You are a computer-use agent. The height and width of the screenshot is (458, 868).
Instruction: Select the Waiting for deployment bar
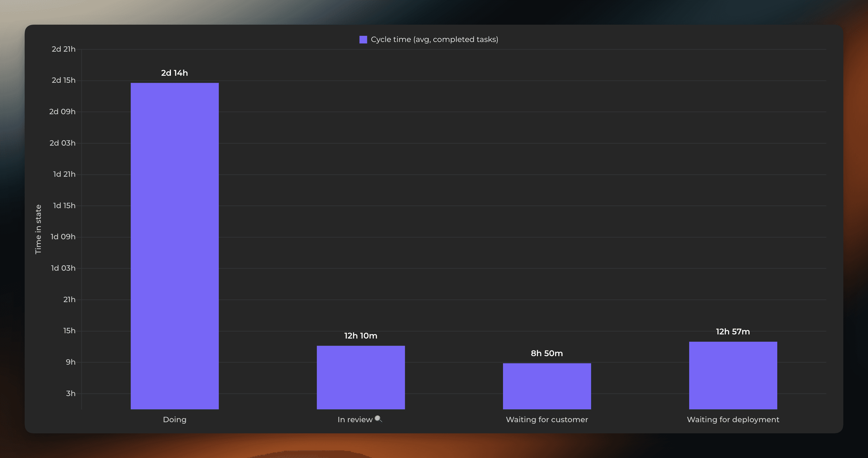tap(733, 376)
